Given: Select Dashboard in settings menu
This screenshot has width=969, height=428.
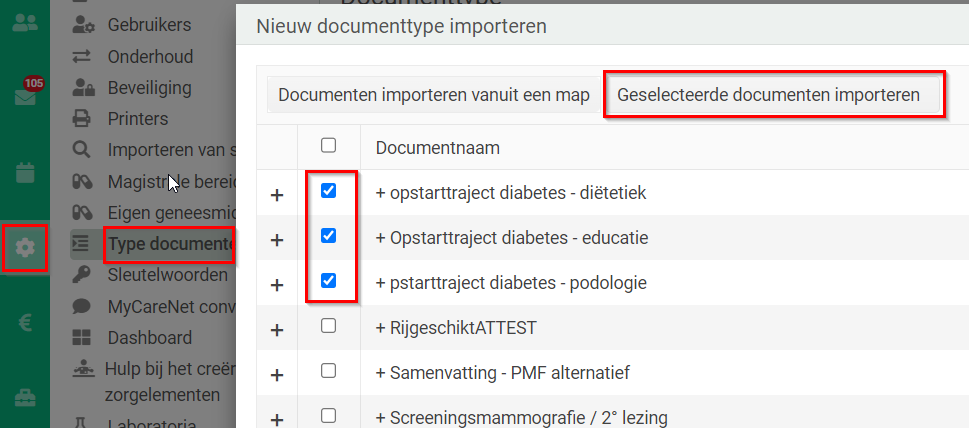Looking at the screenshot, I should coord(150,338).
